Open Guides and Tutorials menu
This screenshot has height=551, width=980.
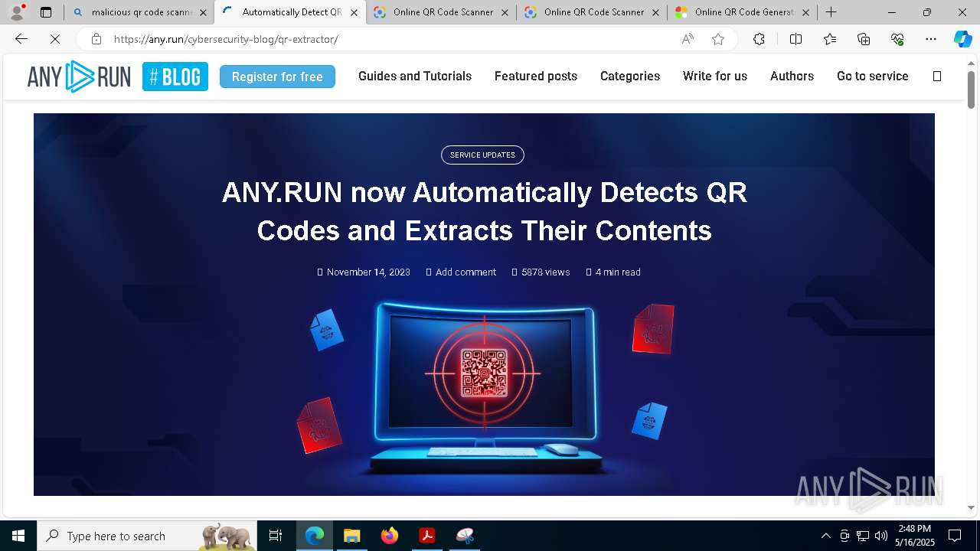[415, 76]
